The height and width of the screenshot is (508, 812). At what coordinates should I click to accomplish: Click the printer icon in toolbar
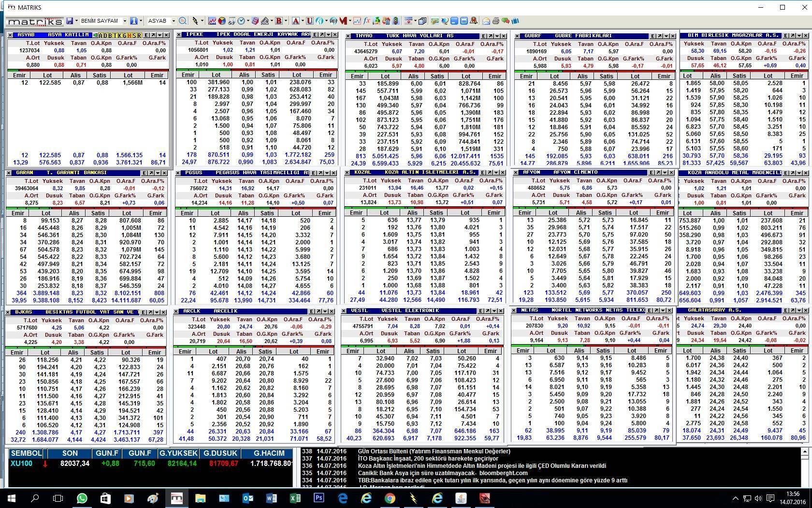496,21
